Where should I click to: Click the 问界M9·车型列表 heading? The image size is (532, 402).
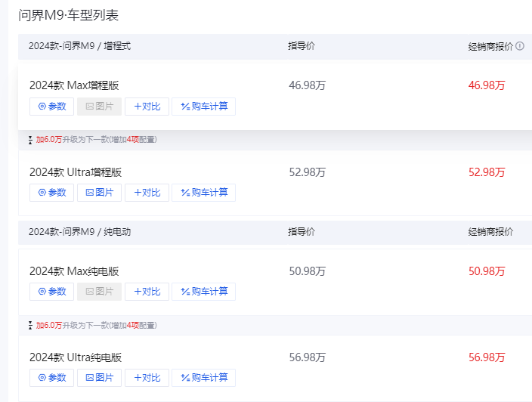click(x=68, y=15)
